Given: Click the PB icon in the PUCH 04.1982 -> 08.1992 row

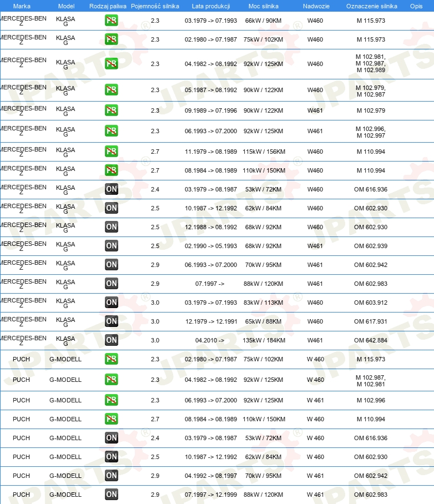Looking at the screenshot, I should (111, 380).
